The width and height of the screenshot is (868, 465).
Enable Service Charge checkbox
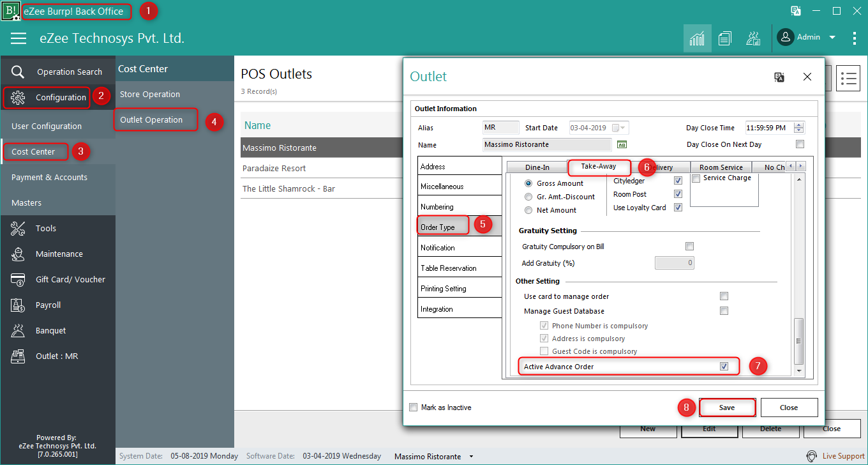click(696, 178)
